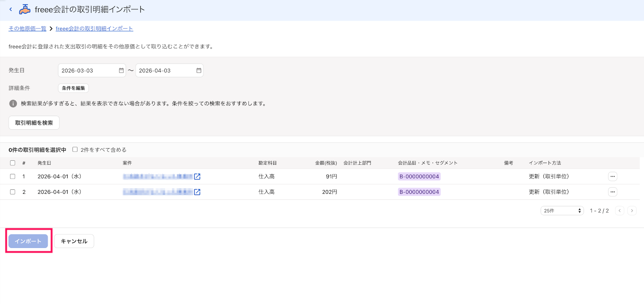
Task: Click 条件を編集 button
Action: [73, 88]
